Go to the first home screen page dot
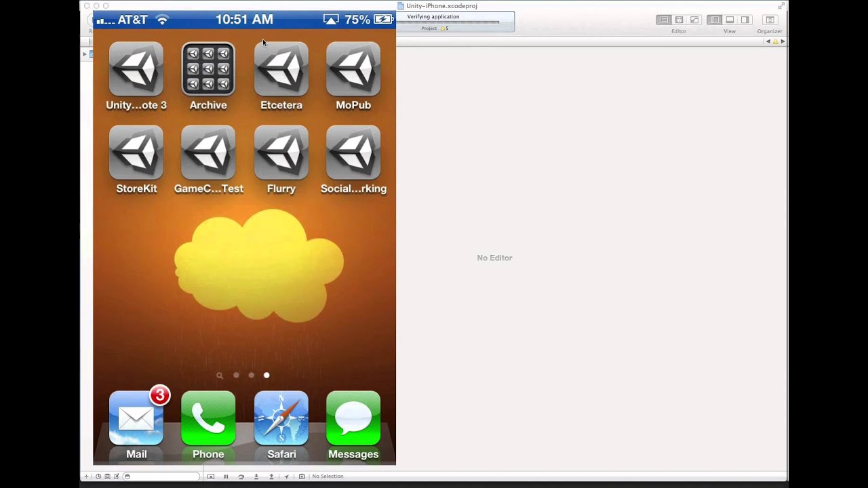This screenshot has height=488, width=868. coord(236,375)
